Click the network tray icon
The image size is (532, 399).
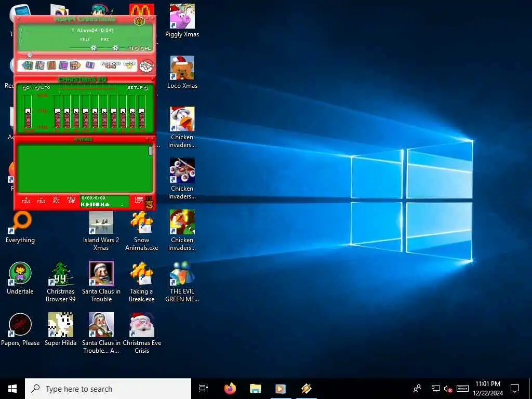tap(436, 389)
